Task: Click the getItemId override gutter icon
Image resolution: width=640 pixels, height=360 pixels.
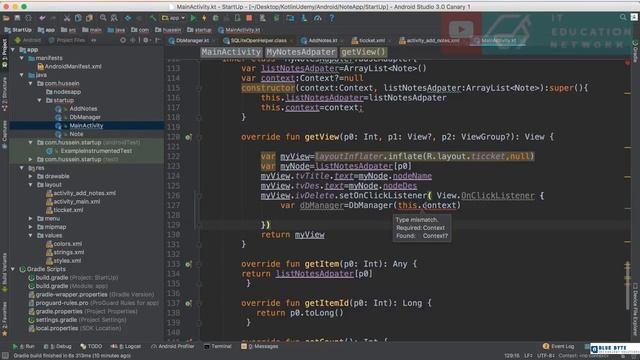Action: 188,303
